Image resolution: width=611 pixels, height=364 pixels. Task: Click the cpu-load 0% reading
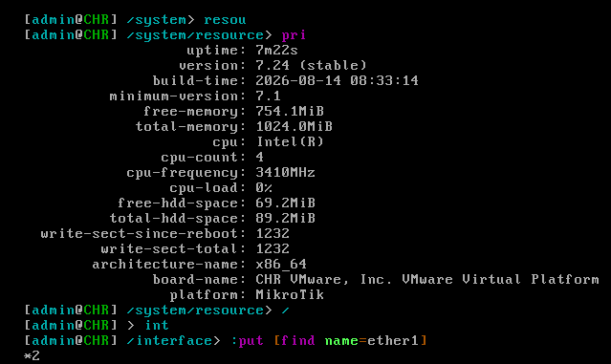click(x=264, y=187)
